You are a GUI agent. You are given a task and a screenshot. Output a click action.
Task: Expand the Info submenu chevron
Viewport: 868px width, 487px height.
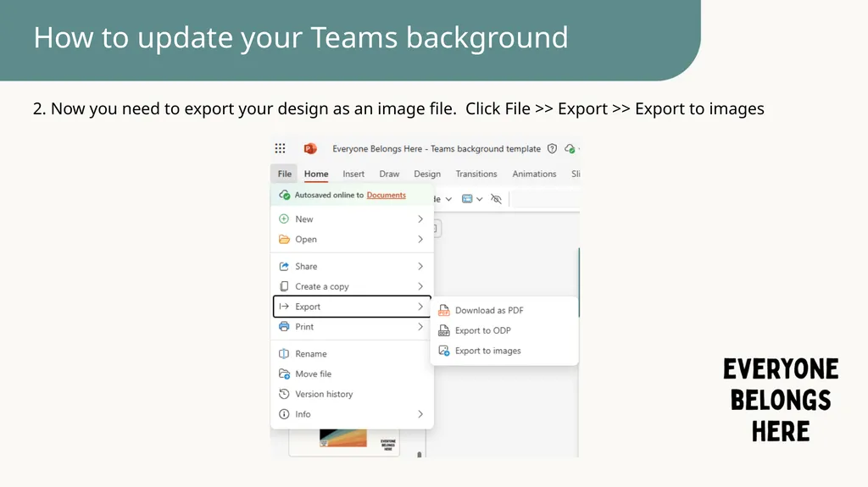[x=420, y=414]
